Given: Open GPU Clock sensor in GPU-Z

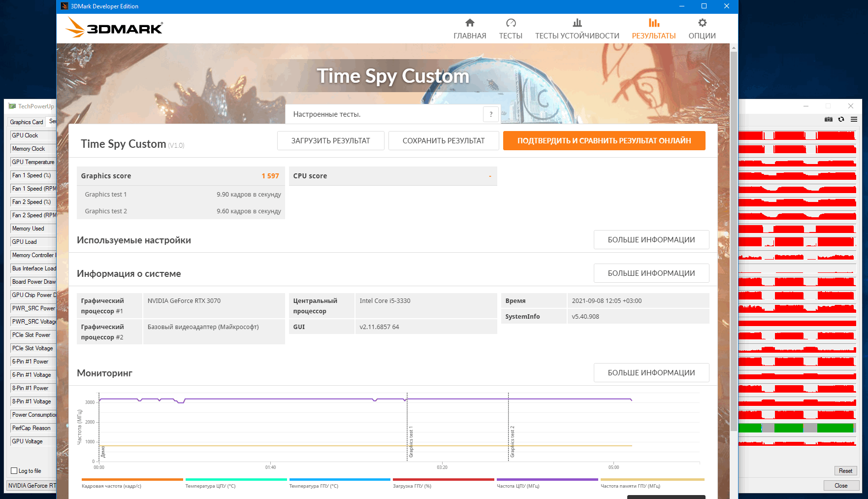Looking at the screenshot, I should [x=32, y=135].
